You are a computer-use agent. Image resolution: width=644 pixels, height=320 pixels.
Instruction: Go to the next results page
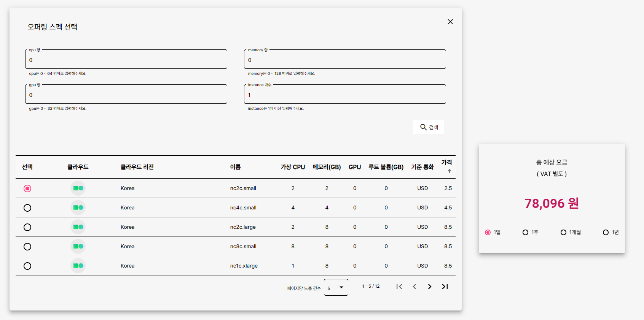pyautogui.click(x=430, y=287)
